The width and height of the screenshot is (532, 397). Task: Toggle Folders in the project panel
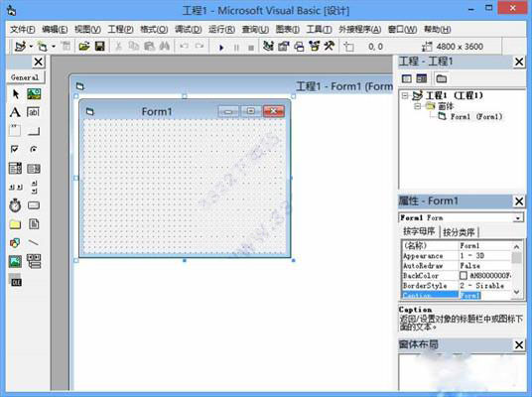pos(441,78)
